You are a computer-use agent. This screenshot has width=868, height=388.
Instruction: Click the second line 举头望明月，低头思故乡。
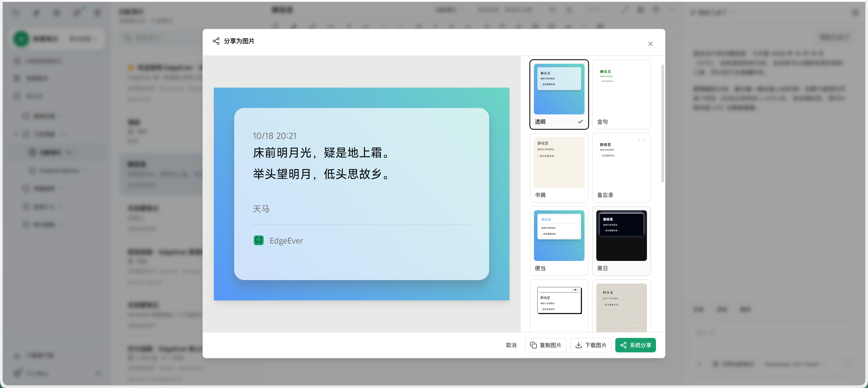point(321,174)
